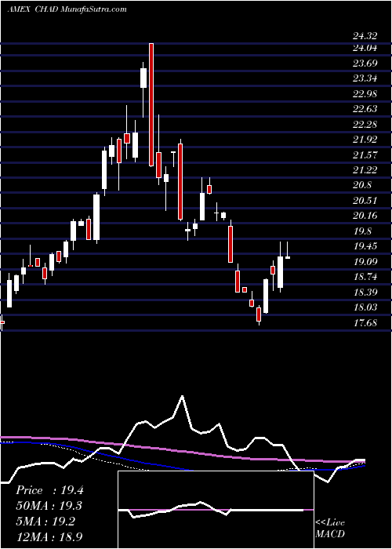Click the 24.04 price axis label
This screenshot has width=392, height=549.
pyautogui.click(x=365, y=48)
